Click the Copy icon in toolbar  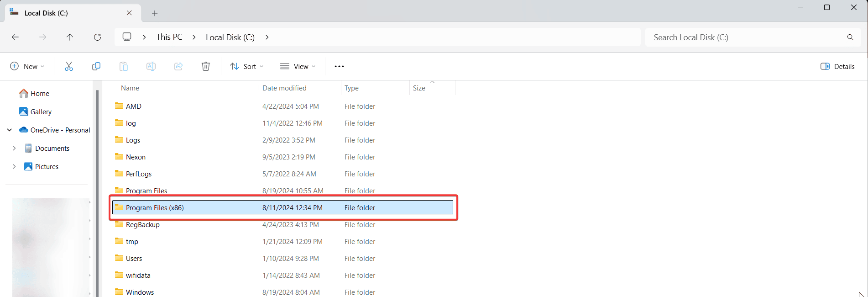click(96, 67)
